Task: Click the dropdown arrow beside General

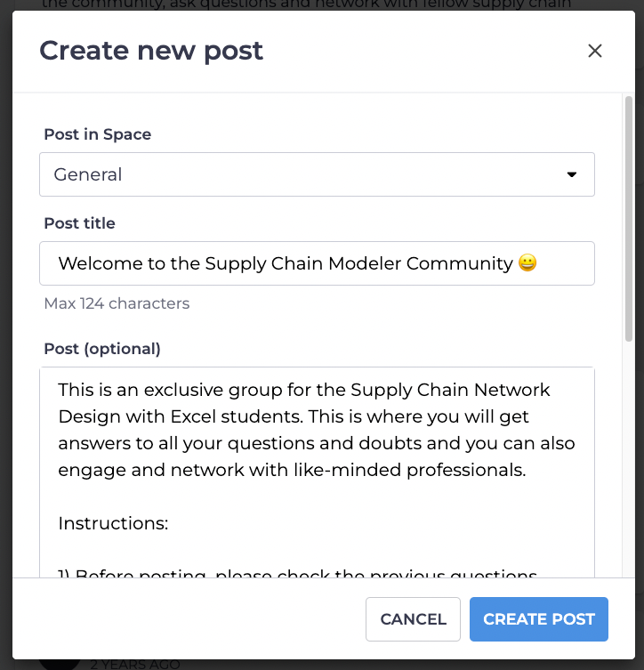Action: pos(572,174)
